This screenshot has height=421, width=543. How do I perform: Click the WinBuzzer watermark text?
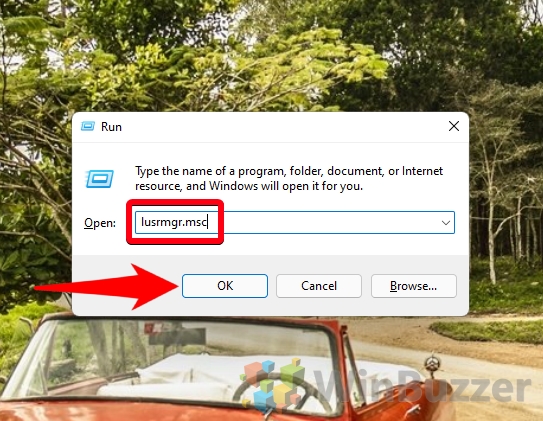(x=423, y=386)
